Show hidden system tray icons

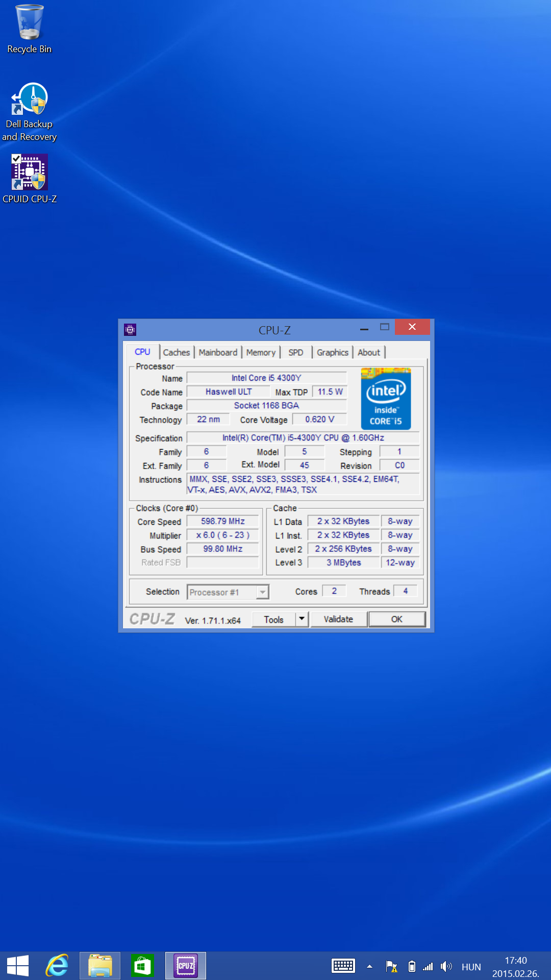[369, 966]
